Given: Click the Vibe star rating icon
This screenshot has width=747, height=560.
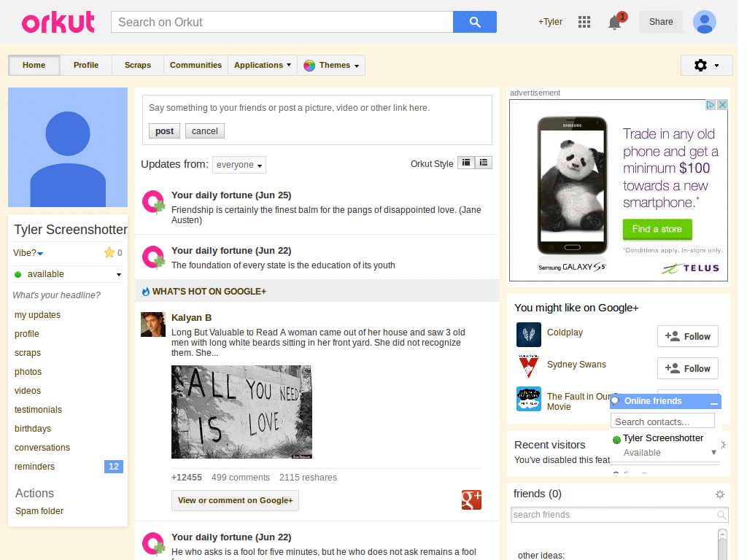Looking at the screenshot, I should pos(109,252).
